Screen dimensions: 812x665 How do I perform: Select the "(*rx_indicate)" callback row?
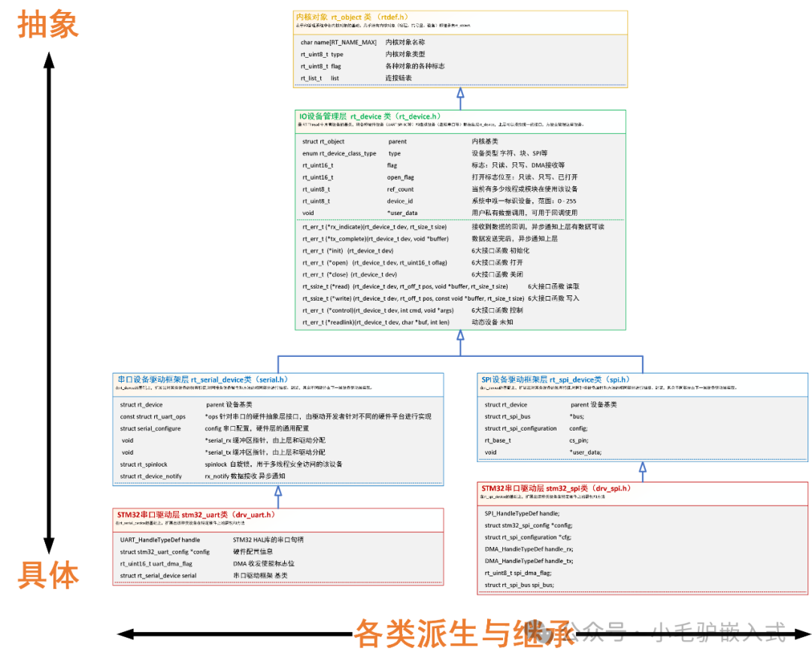[374, 227]
